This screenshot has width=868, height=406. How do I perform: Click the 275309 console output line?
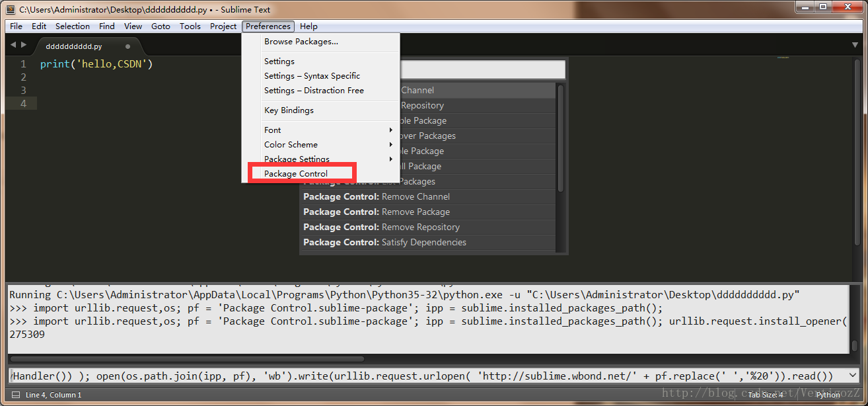27,335
